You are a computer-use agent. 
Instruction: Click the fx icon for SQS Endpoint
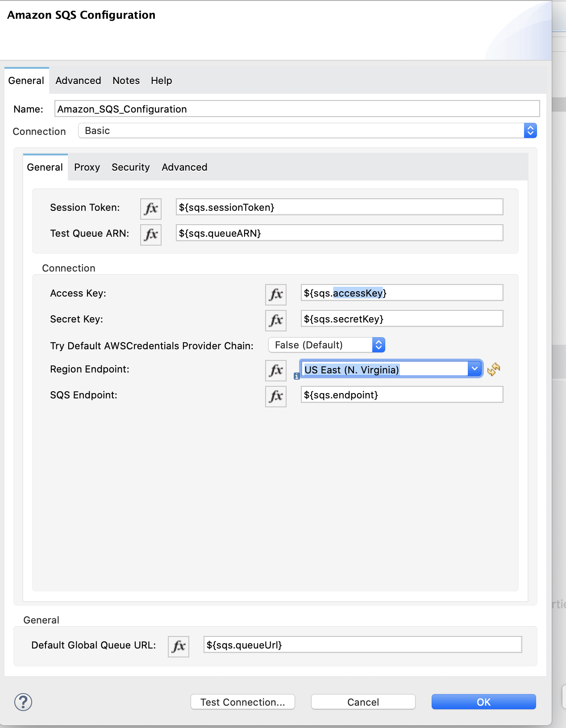[x=276, y=396]
